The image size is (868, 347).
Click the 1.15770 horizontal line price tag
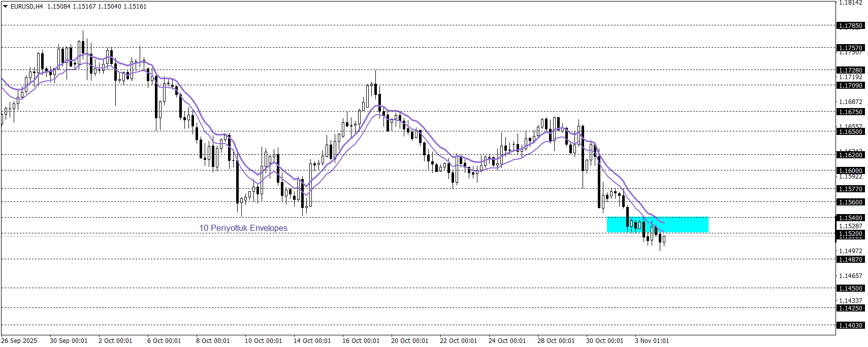850,189
